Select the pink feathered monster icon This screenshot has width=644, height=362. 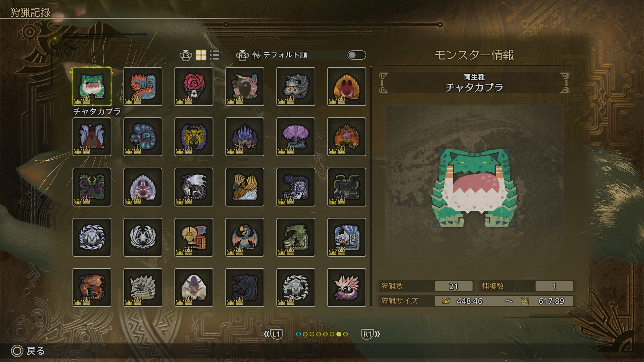pos(347,287)
